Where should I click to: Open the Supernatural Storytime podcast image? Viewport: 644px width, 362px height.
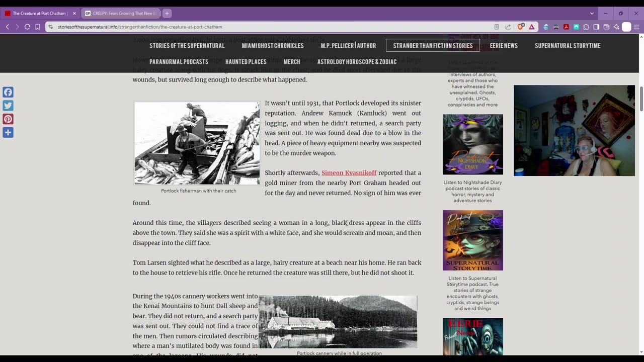472,240
